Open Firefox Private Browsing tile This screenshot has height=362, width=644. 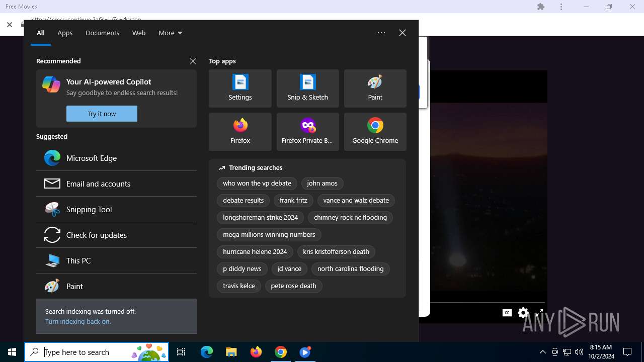point(307,132)
